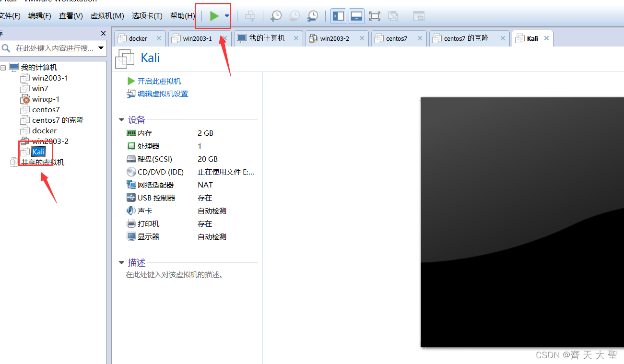624x364 pixels.
Task: Select win2003-2 in the library tree
Action: (50, 141)
